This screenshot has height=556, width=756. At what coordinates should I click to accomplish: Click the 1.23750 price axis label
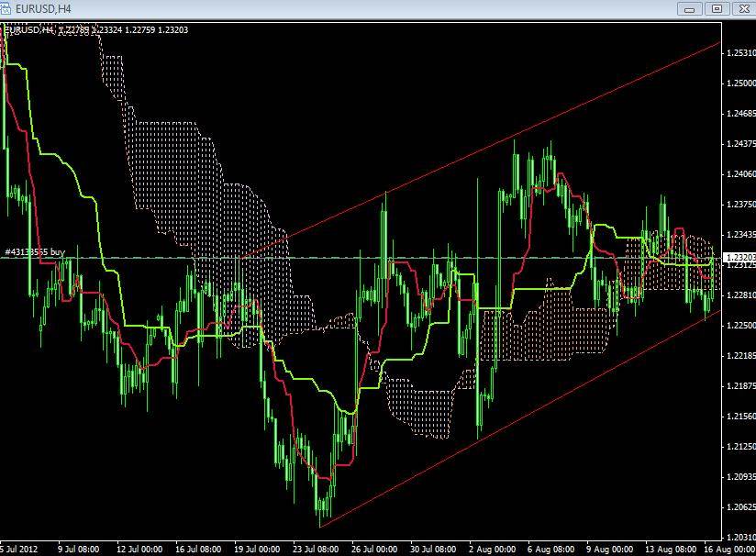(741, 204)
